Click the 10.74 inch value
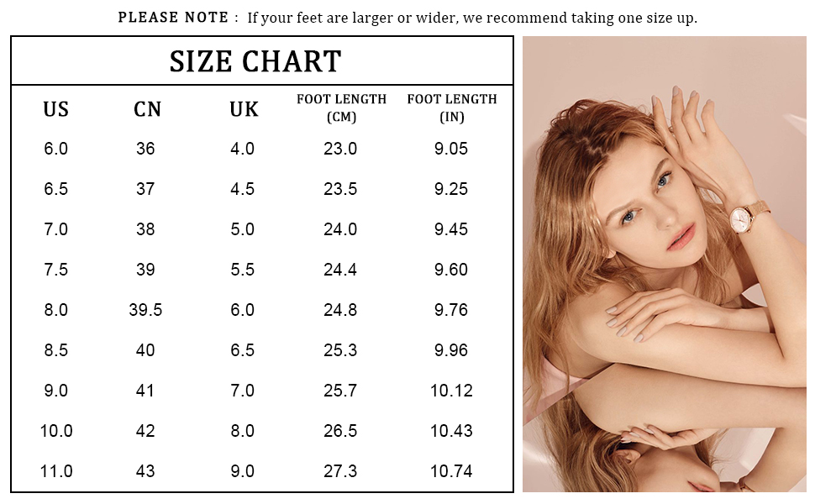815x504 pixels. point(451,471)
